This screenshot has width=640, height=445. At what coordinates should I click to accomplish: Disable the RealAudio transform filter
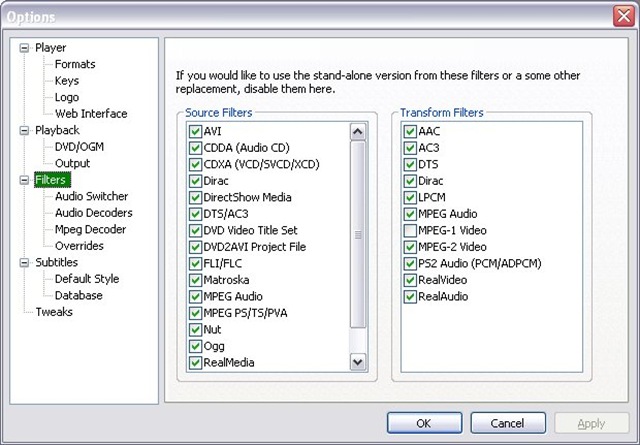(x=410, y=297)
